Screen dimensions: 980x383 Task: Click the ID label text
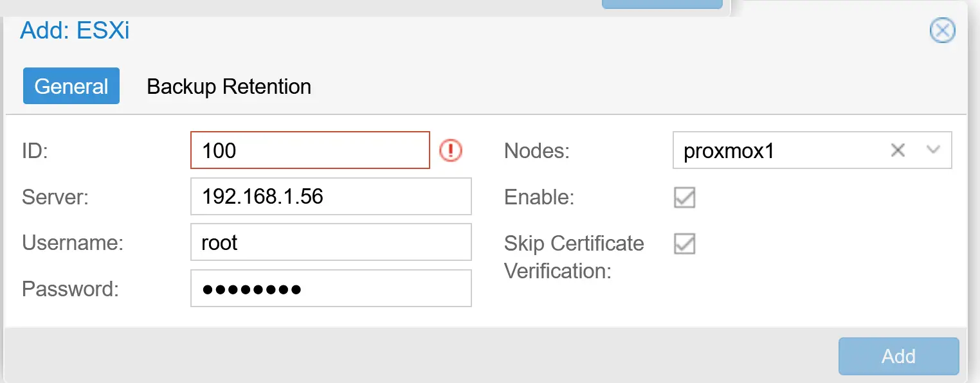[x=35, y=151]
